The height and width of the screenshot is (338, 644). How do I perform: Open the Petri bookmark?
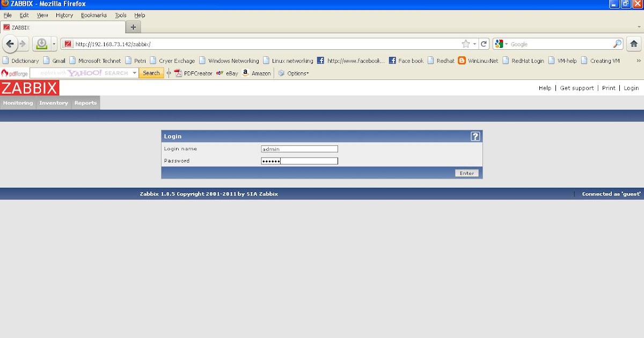click(135, 61)
